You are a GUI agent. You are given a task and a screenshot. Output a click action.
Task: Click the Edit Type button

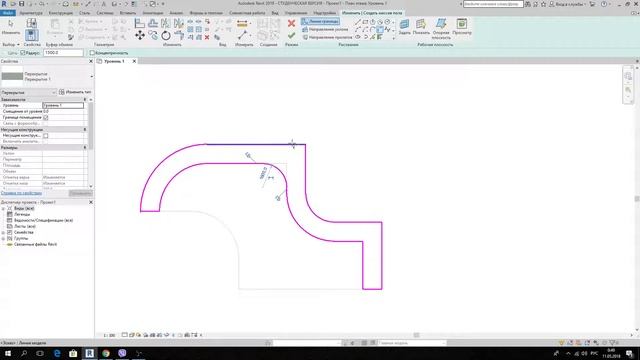75,92
